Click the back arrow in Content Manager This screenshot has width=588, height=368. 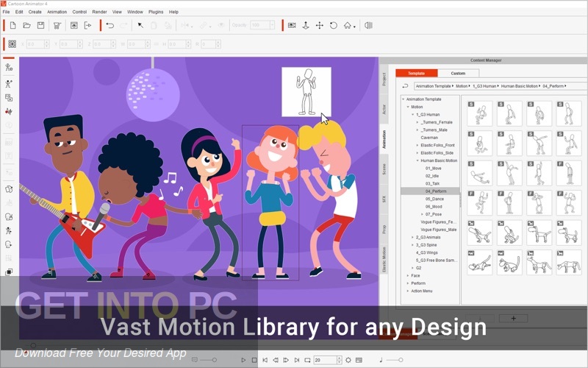pyautogui.click(x=405, y=86)
